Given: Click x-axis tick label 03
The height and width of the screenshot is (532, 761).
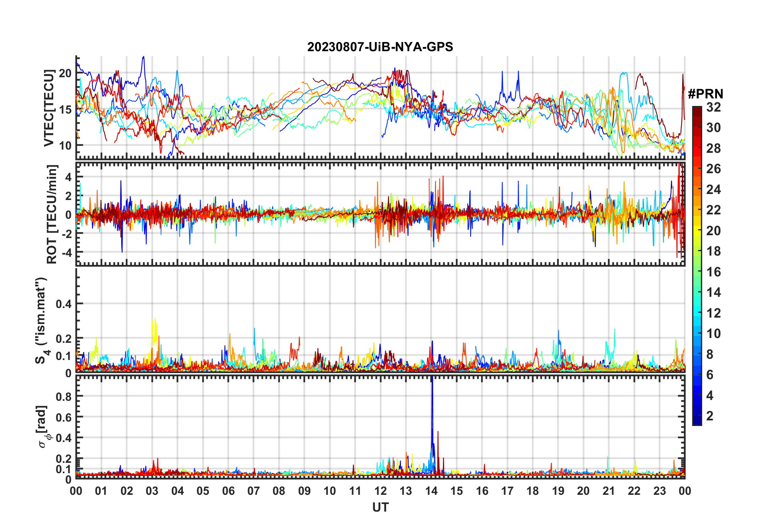Looking at the screenshot, I should (152, 491).
